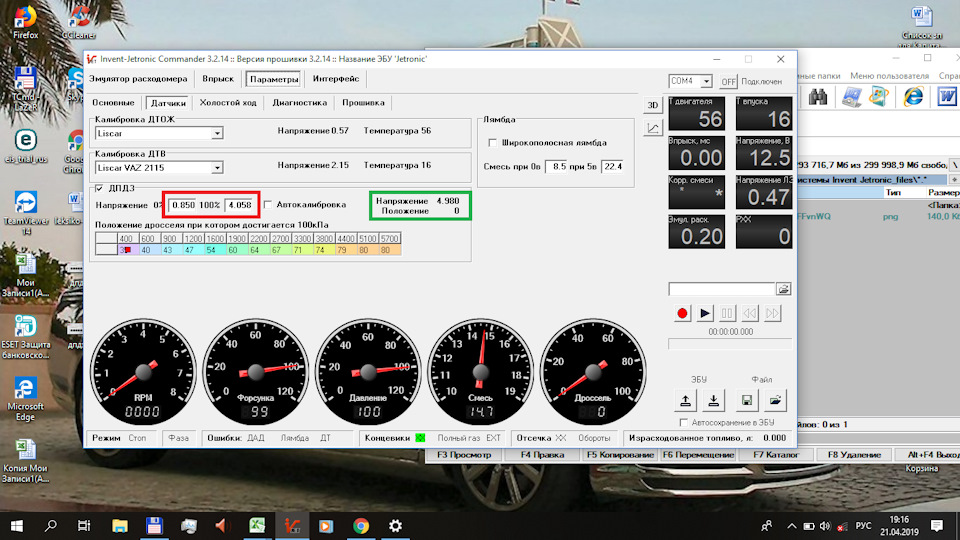
Task: Enable Широкополосная лямбда checkbox
Action: [x=492, y=143]
